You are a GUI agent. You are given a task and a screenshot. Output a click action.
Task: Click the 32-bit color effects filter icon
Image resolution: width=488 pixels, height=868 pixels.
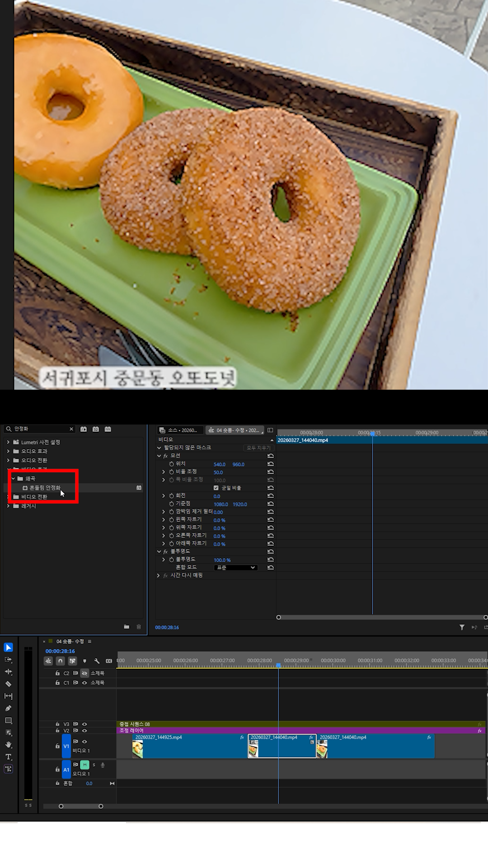(x=96, y=429)
